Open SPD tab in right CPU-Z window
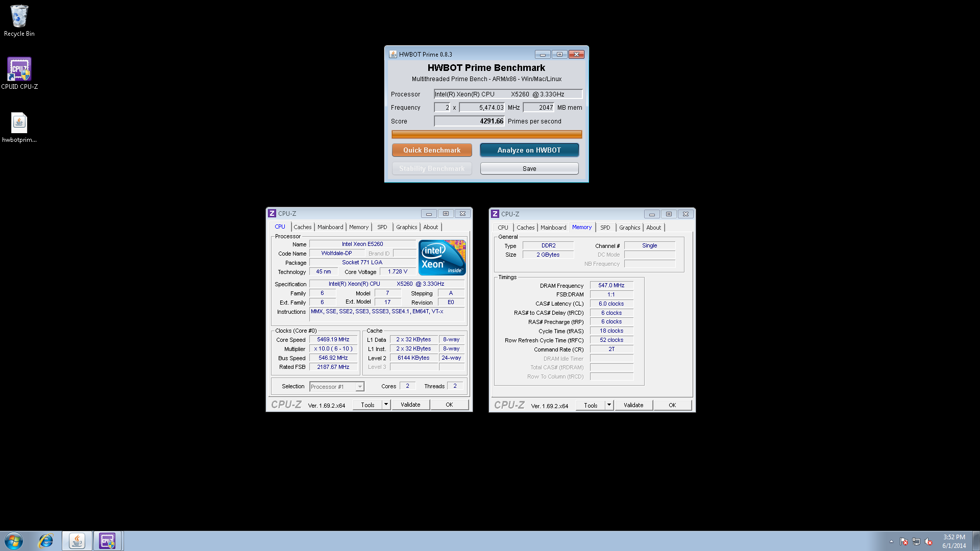 (x=605, y=228)
